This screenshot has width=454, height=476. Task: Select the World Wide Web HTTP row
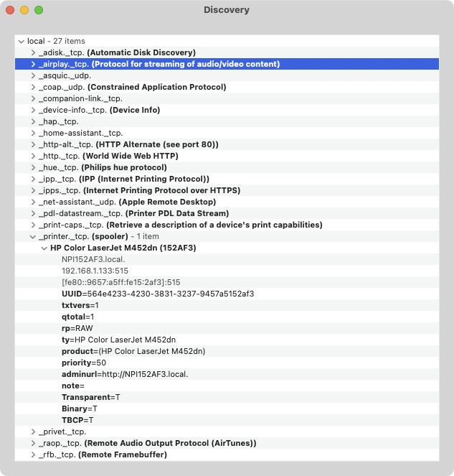[227, 156]
